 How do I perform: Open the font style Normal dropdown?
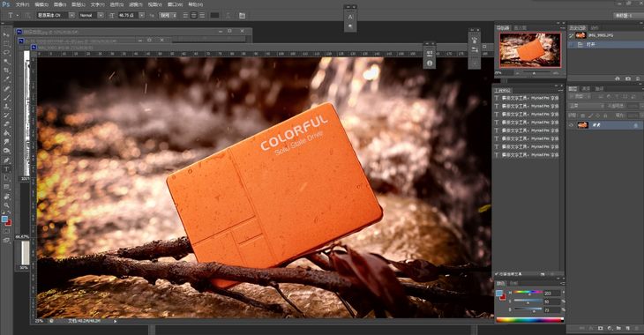pyautogui.click(x=101, y=15)
